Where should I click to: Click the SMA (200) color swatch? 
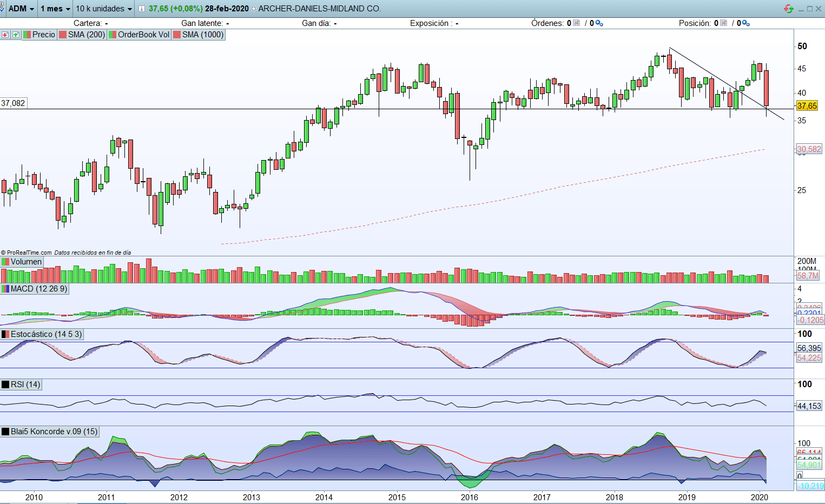click(63, 35)
